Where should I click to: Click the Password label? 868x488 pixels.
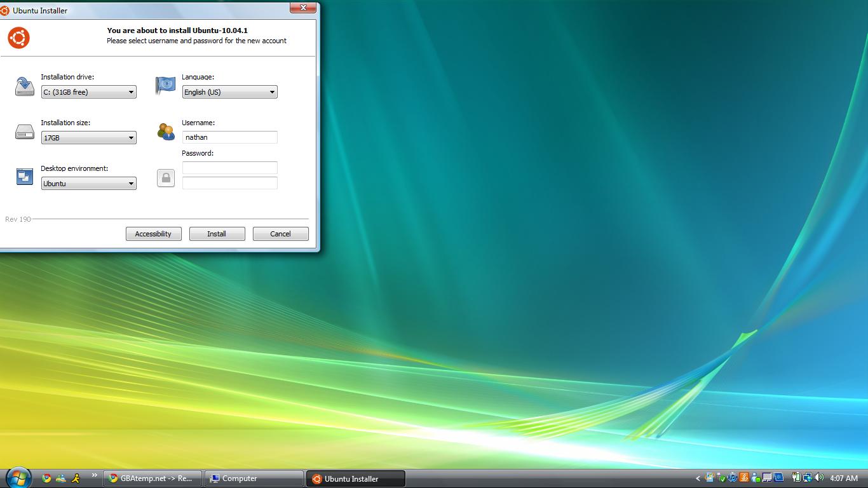(x=198, y=153)
